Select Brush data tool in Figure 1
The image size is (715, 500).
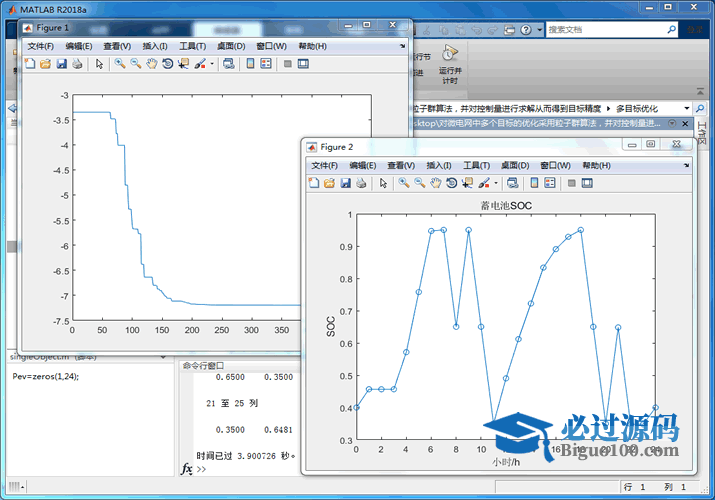pyautogui.click(x=200, y=64)
